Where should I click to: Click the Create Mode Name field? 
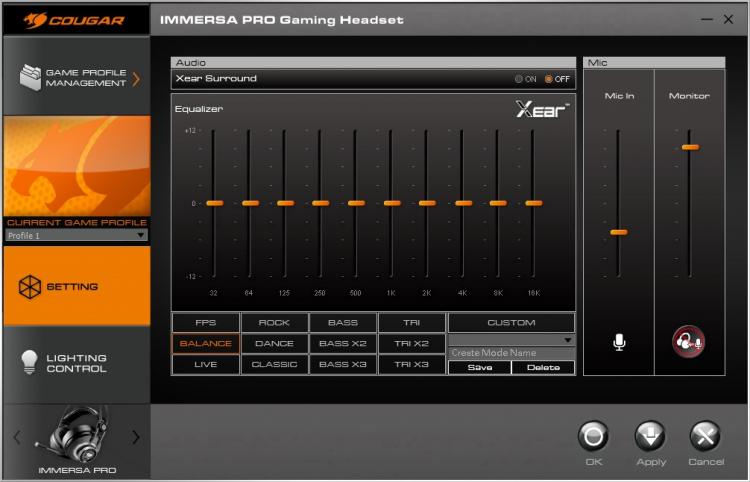click(511, 353)
